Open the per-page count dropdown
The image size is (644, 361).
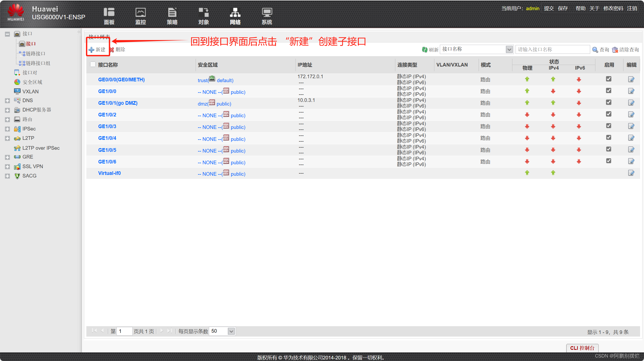pos(231,331)
